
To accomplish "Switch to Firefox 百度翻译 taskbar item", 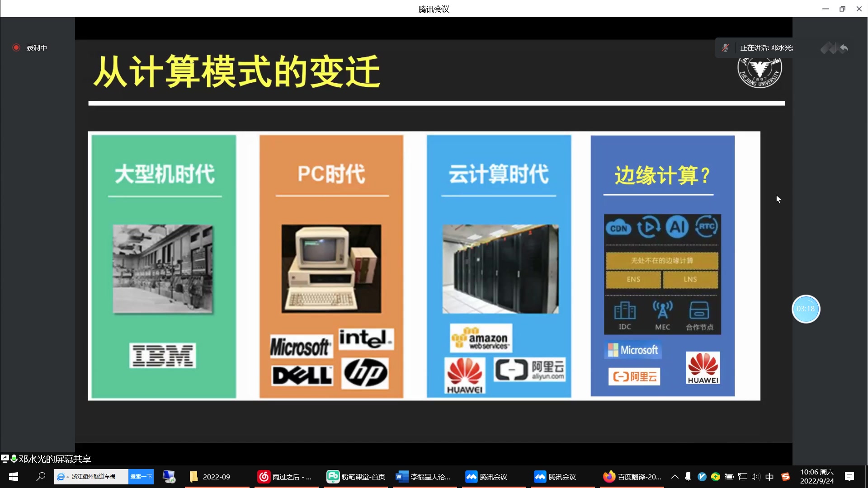I will click(x=632, y=477).
